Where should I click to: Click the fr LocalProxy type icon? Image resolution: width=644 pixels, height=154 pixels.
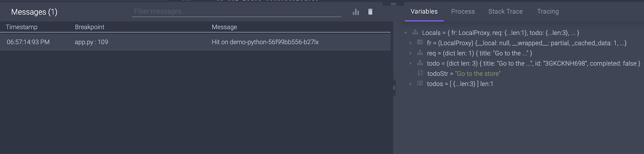[x=420, y=43]
